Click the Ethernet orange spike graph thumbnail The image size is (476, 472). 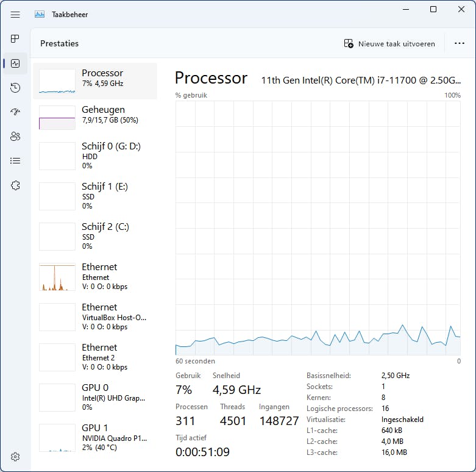(57, 277)
